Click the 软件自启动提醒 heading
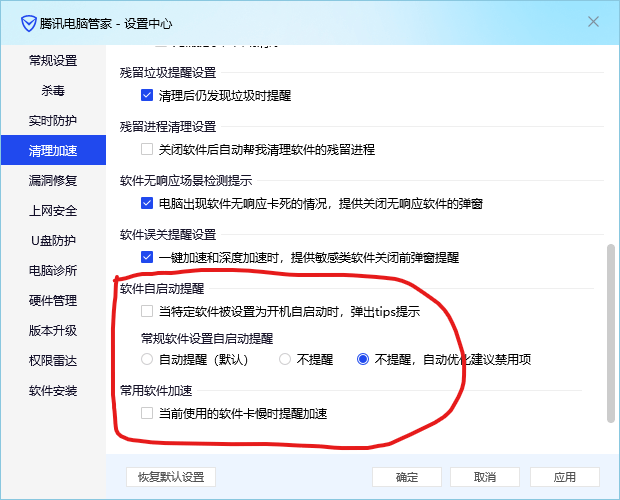This screenshot has height=500, width=620. (162, 289)
